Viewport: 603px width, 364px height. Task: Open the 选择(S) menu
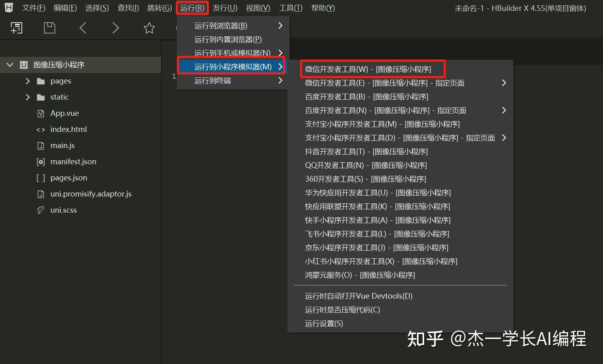coord(97,8)
